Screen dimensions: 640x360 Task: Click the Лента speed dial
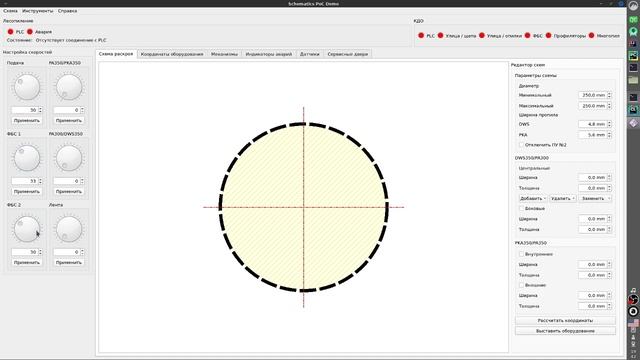[x=69, y=229]
